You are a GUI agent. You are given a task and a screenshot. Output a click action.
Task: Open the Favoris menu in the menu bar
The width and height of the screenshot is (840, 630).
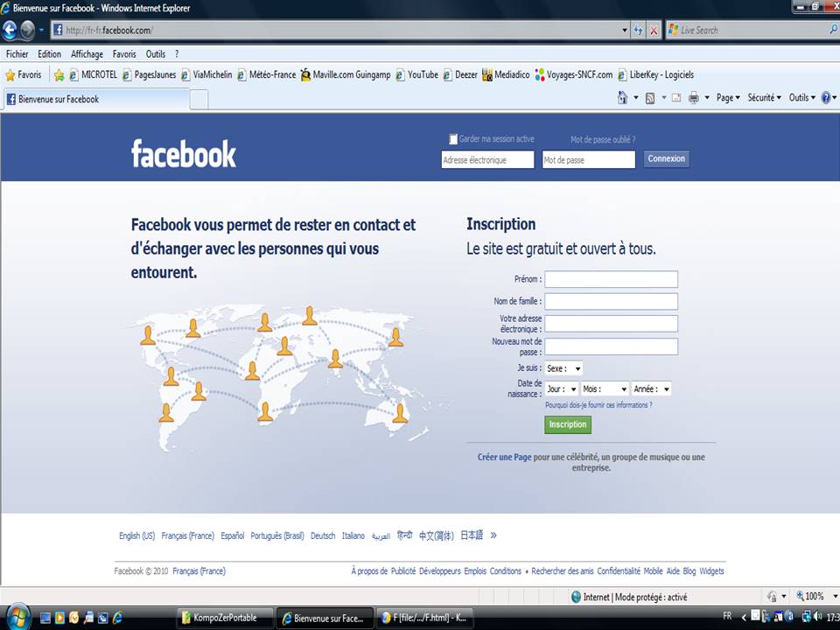[x=124, y=54]
